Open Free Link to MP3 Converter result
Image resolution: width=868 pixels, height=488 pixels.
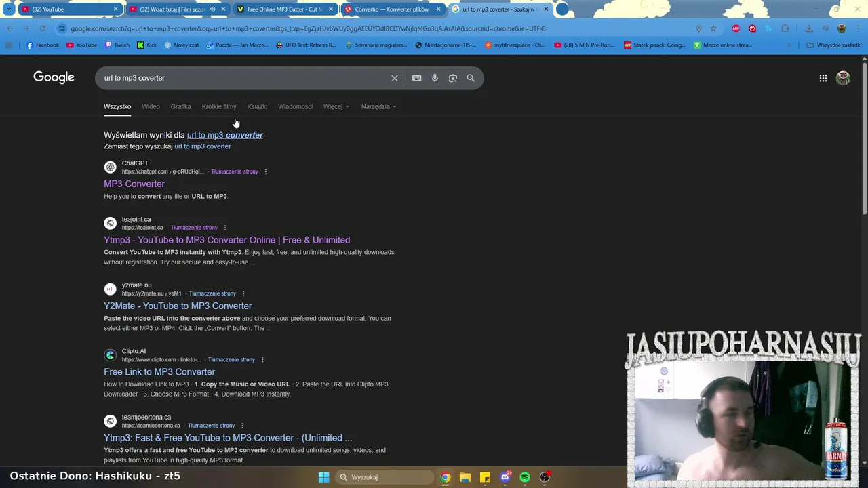click(159, 371)
